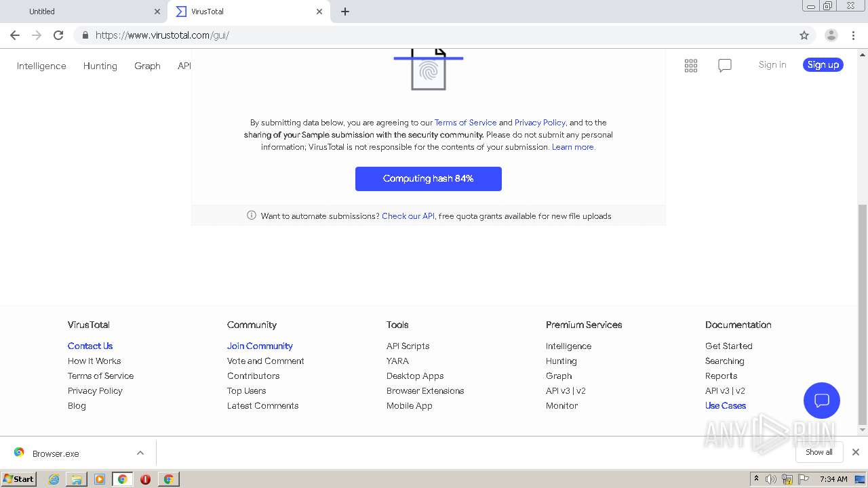This screenshot has width=868, height=488.
Task: Open Use Cases footer link
Action: (x=726, y=405)
